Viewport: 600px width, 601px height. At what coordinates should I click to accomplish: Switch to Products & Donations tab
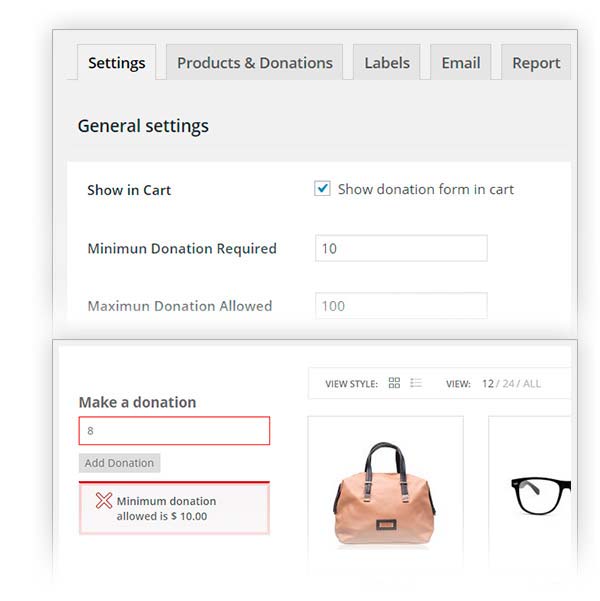tap(255, 62)
